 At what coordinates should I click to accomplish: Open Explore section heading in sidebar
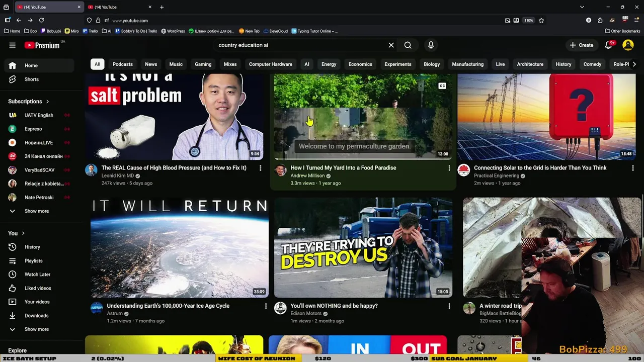click(17, 350)
